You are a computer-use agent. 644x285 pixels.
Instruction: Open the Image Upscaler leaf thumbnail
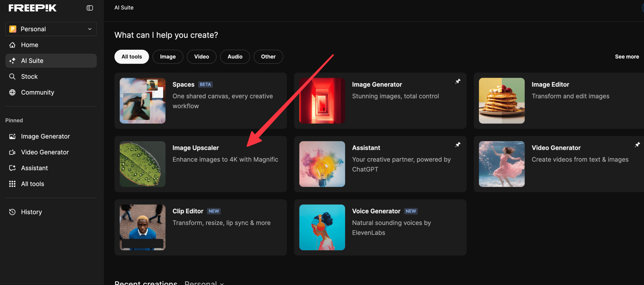143,164
